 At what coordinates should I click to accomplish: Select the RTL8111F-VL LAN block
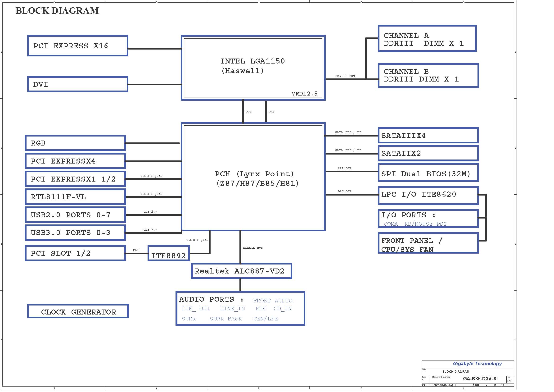click(75, 197)
